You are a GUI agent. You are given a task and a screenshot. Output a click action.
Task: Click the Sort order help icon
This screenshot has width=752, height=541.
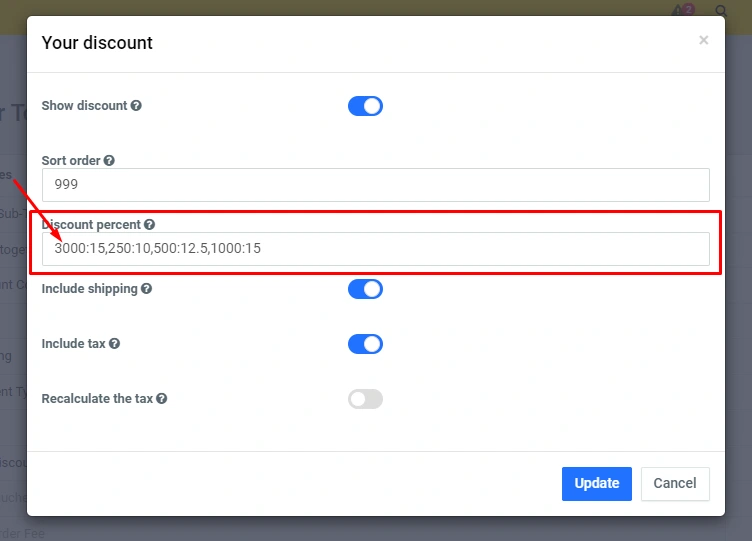(109, 160)
